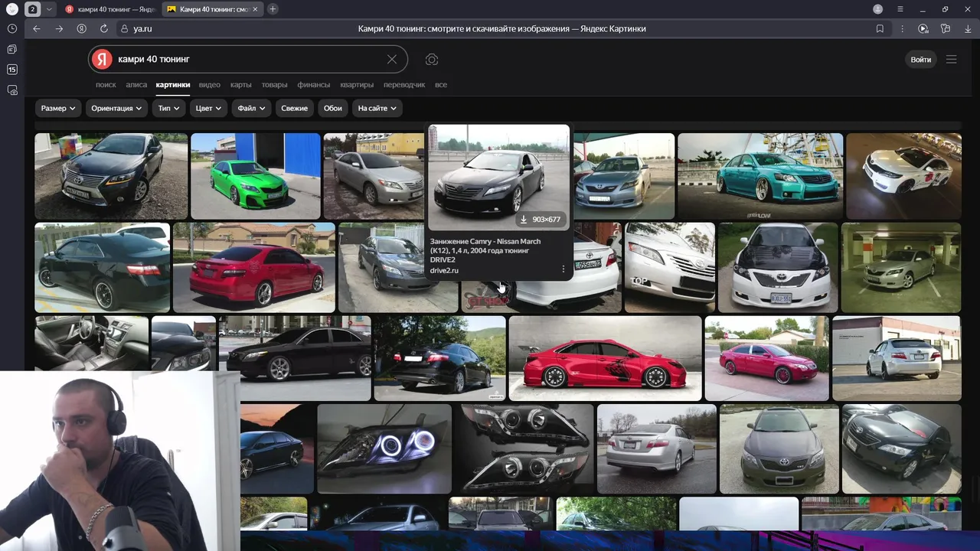
Task: Open the red Camry with dragon decal thumbnail
Action: 605,358
